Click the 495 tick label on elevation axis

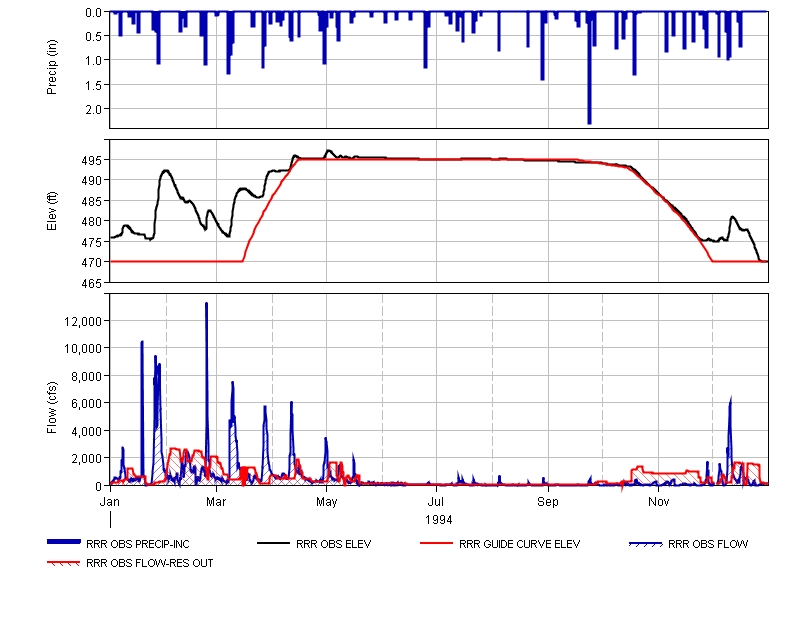tap(91, 160)
